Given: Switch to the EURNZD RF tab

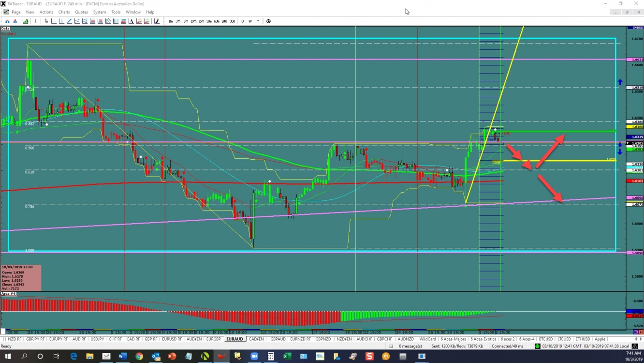Looking at the screenshot, I should point(301,339).
